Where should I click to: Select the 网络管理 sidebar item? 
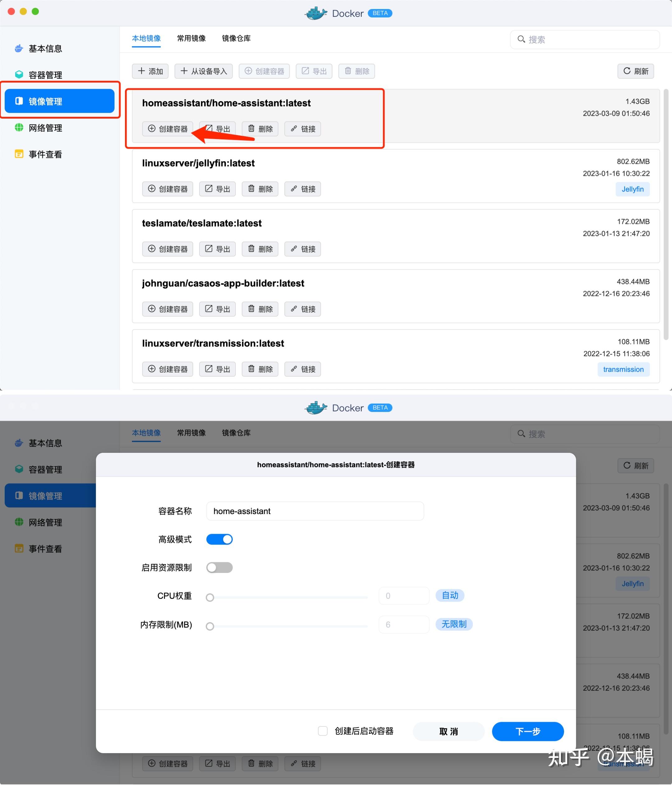click(x=45, y=128)
